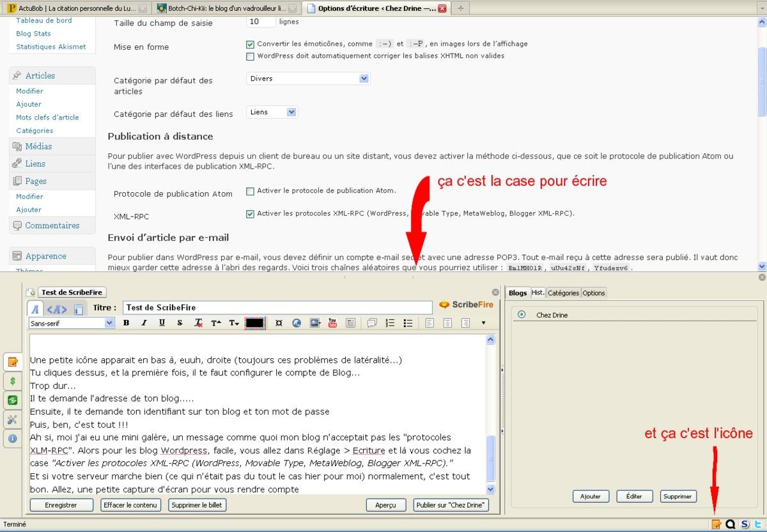Open ScribeFire editor sidebar tab

point(12,362)
